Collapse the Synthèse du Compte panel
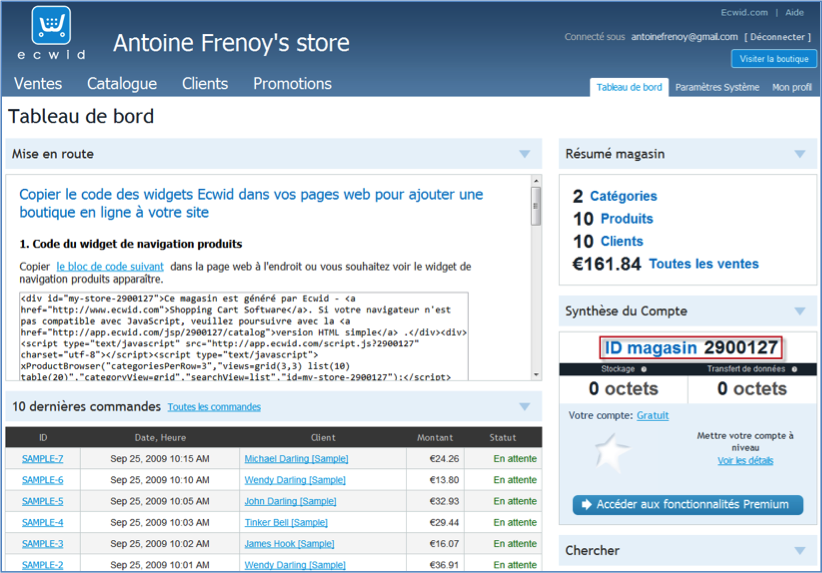 coord(799,311)
